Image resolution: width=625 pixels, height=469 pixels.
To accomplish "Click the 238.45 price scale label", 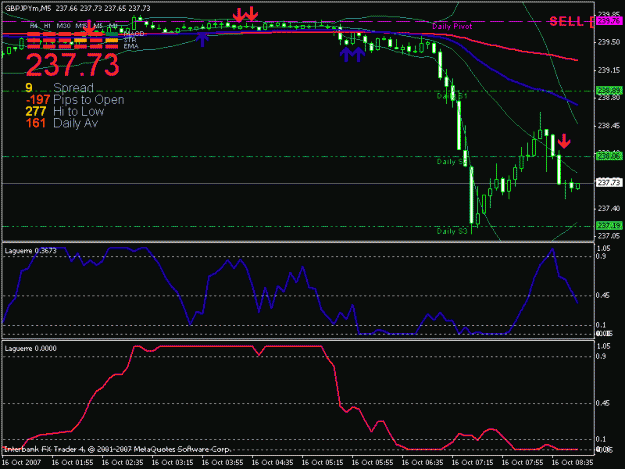I will coord(608,126).
